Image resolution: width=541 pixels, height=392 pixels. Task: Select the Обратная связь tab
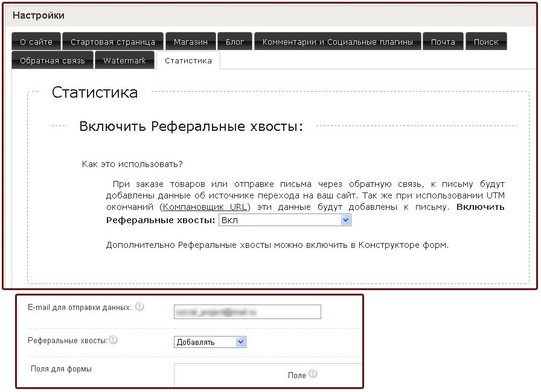click(53, 60)
